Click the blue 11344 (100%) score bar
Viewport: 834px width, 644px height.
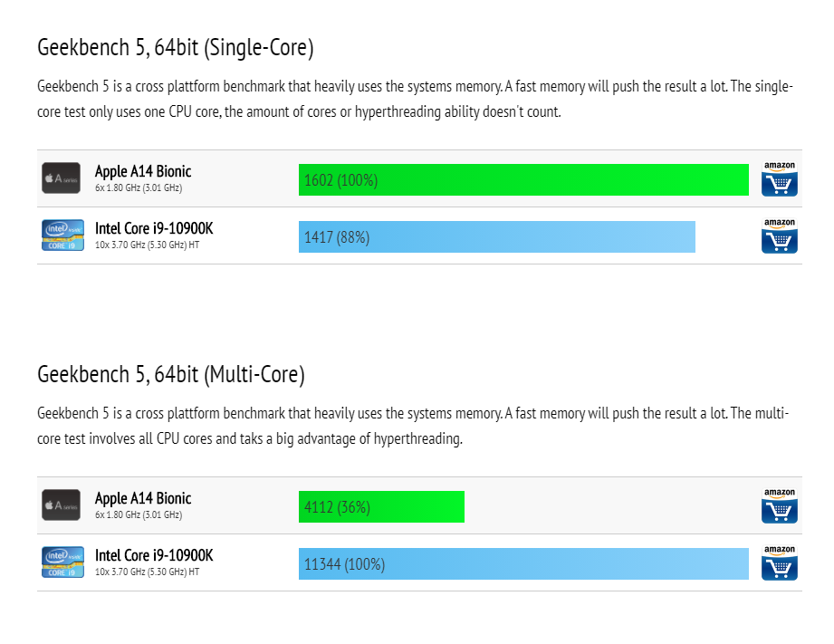[523, 563]
